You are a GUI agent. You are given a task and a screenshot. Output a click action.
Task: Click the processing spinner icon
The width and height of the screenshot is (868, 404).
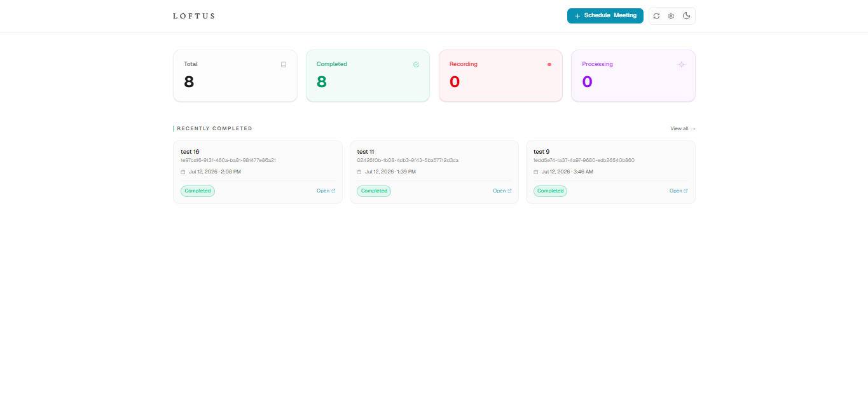[682, 64]
